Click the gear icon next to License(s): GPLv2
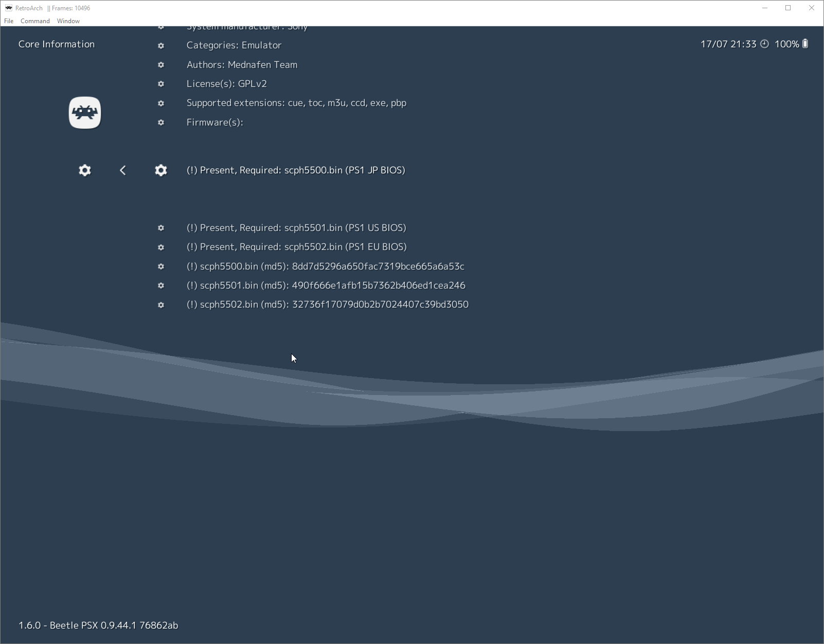824x644 pixels. [x=161, y=84]
